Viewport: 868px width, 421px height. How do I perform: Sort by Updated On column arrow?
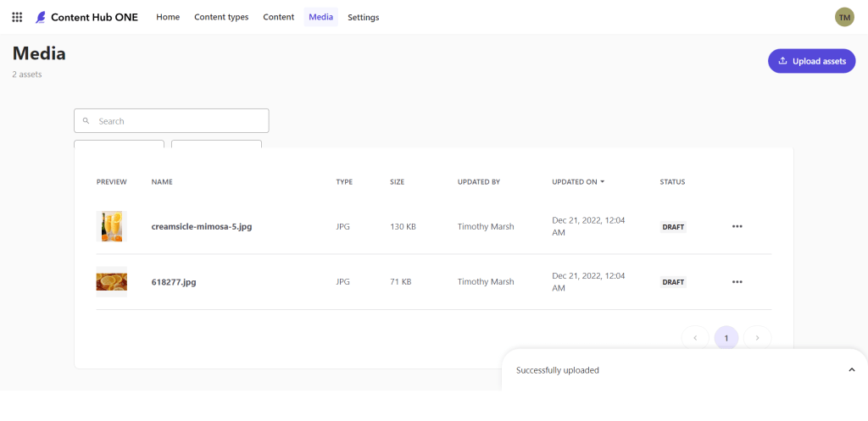pyautogui.click(x=603, y=182)
